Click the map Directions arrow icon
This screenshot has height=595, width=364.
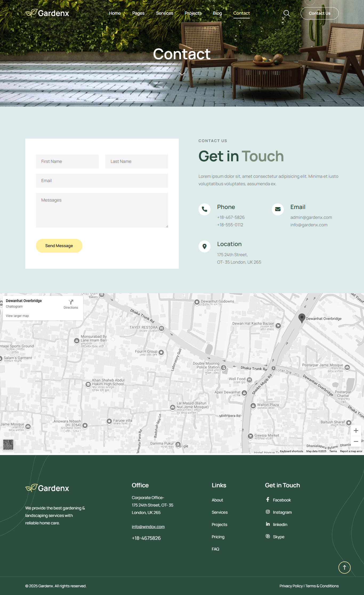[71, 302]
